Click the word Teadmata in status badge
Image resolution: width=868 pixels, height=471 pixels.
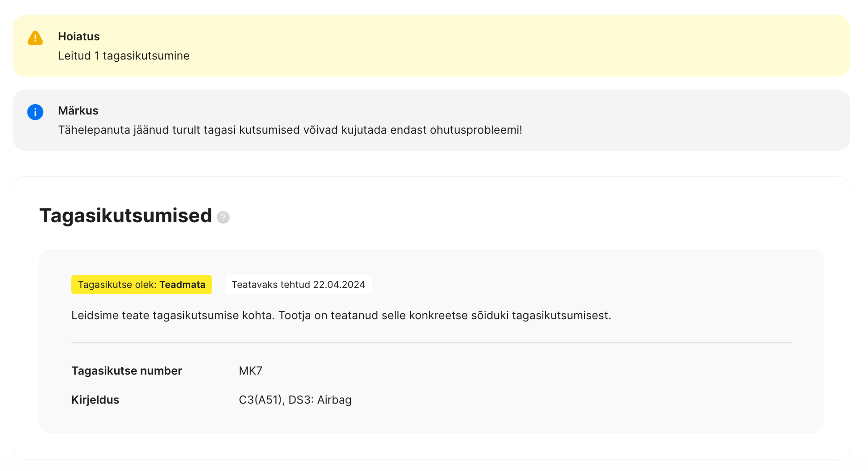pos(182,284)
